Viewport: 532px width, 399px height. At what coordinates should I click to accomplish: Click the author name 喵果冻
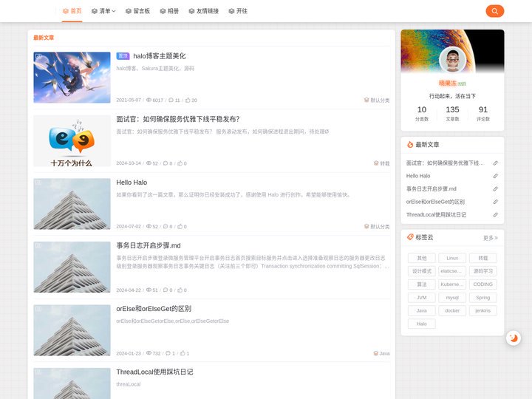click(448, 83)
